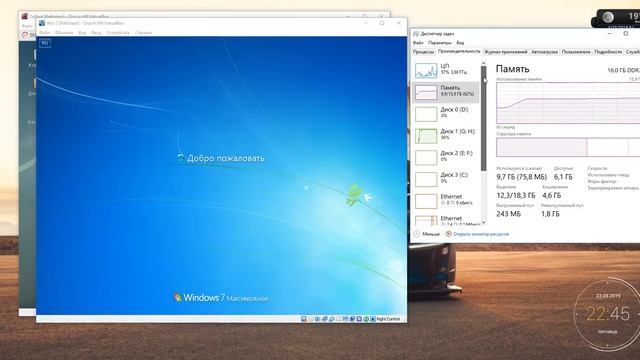Open Вид menu in Task Manager
The height and width of the screenshot is (360, 640).
click(x=460, y=42)
